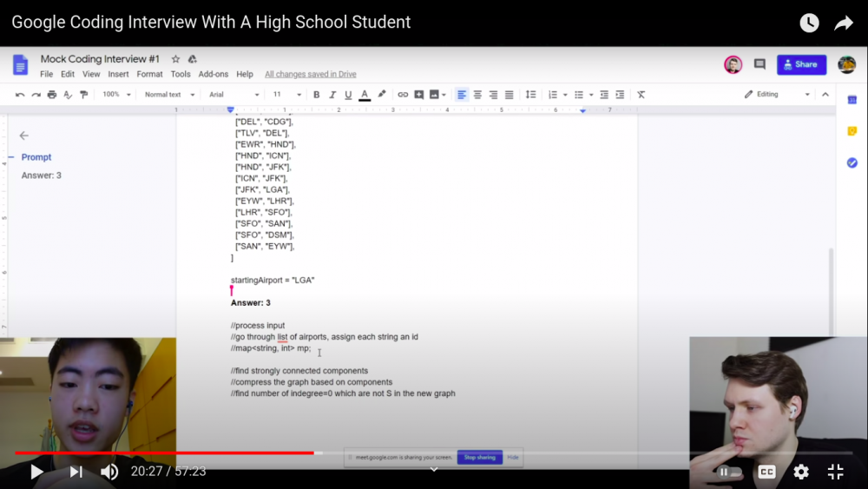Toggle bold formatting
Viewport: 868px width, 489px height.
316,95
